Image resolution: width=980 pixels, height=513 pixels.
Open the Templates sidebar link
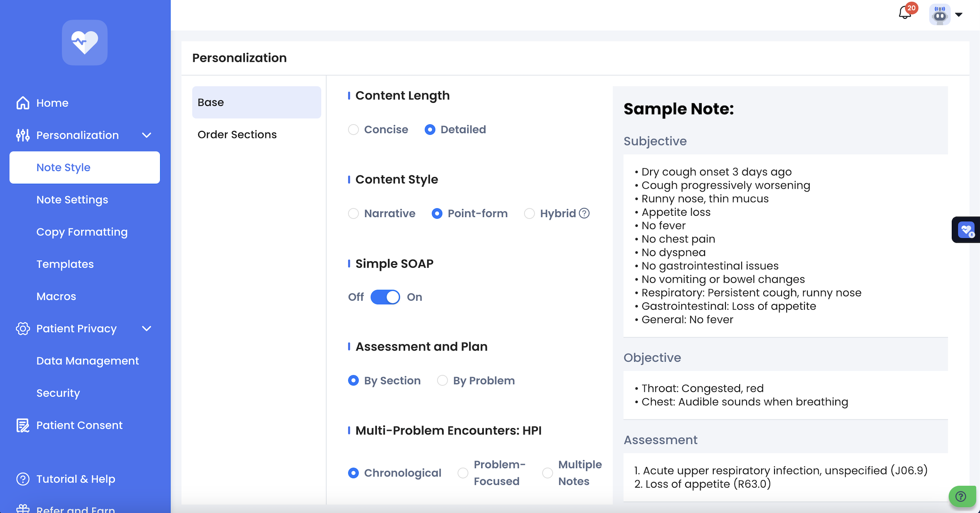coord(65,264)
